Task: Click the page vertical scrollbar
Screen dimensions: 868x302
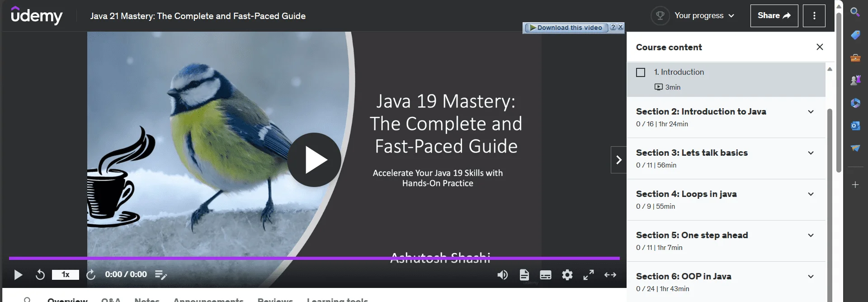Action: click(x=839, y=93)
